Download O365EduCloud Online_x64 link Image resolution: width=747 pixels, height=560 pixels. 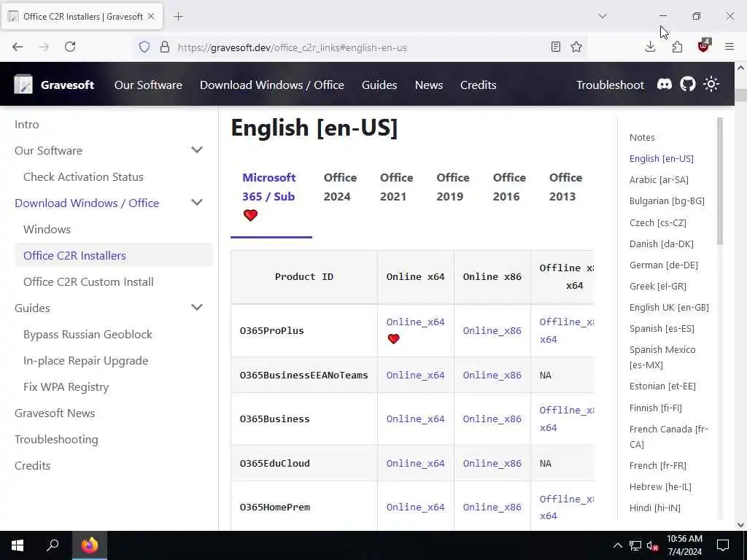click(415, 463)
